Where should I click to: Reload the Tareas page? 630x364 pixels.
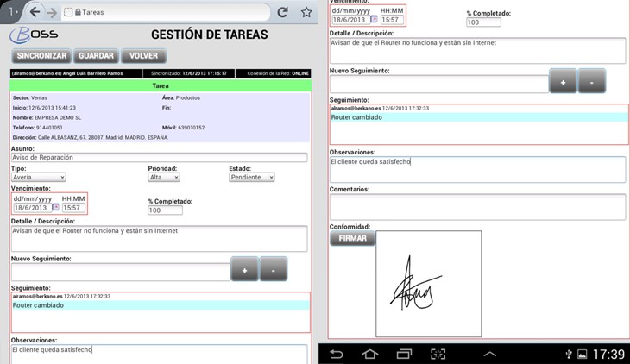tap(282, 12)
